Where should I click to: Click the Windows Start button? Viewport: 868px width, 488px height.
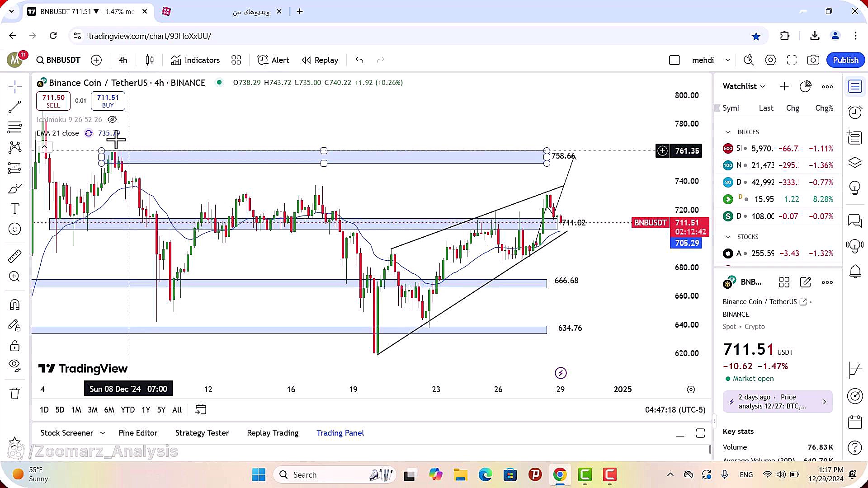tap(259, 474)
